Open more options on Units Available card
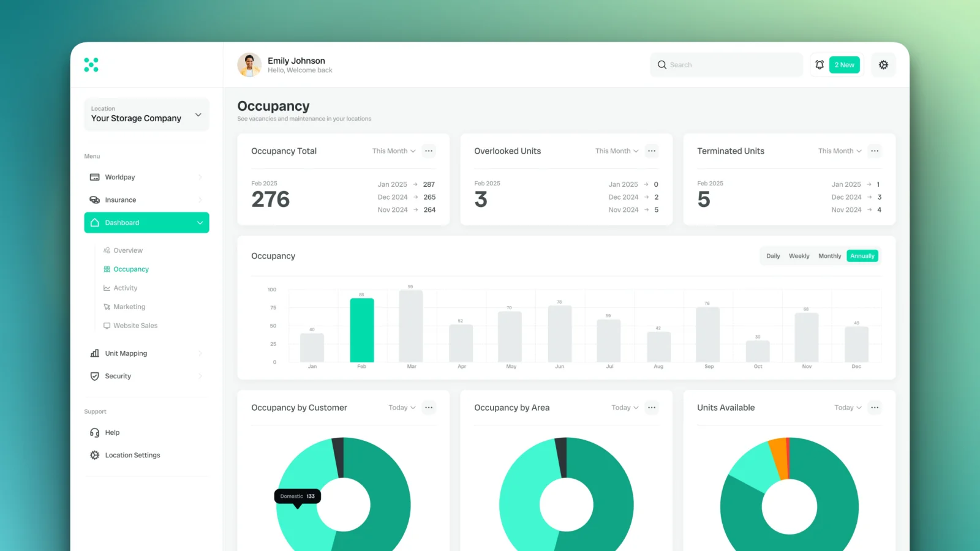The width and height of the screenshot is (980, 551). coord(875,408)
